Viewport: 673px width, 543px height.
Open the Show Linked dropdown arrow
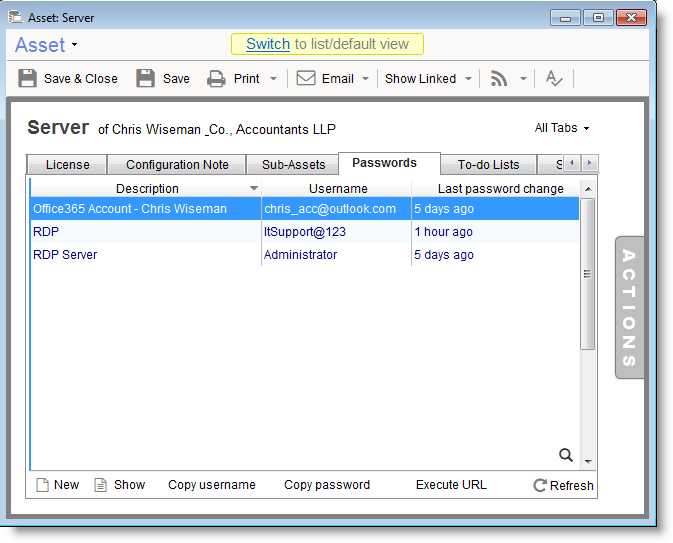coord(468,79)
